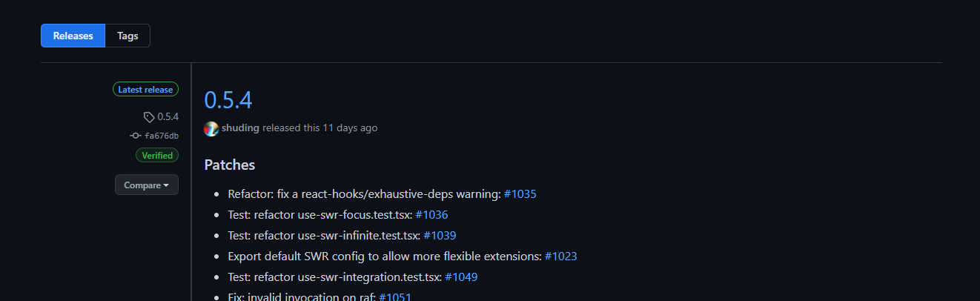Select the Releases tab

coord(73,36)
